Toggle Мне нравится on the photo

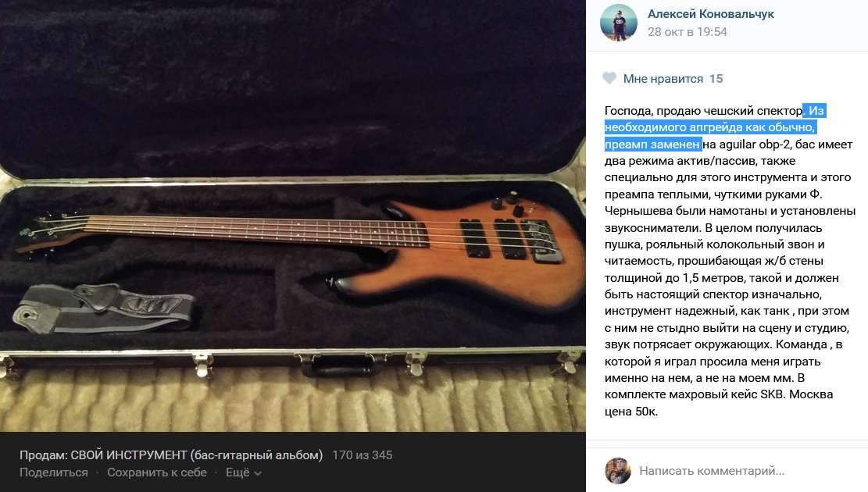[663, 79]
